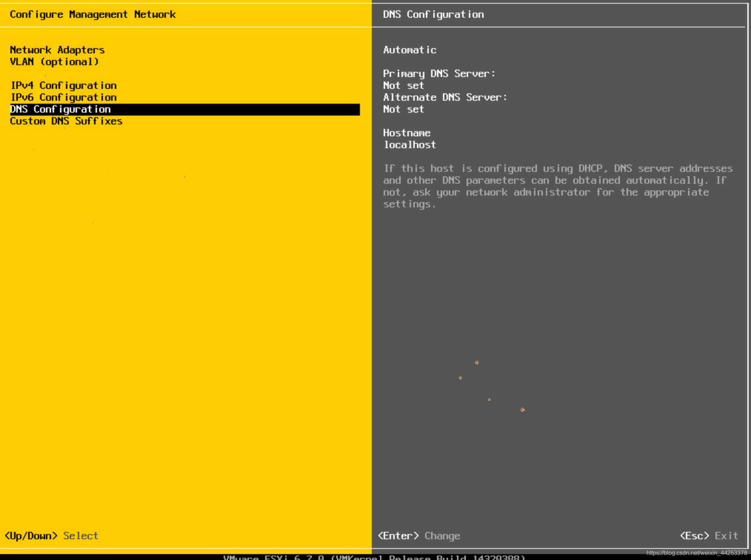The height and width of the screenshot is (560, 751).
Task: Open Custom DNS Suffixes entry
Action: click(x=66, y=121)
